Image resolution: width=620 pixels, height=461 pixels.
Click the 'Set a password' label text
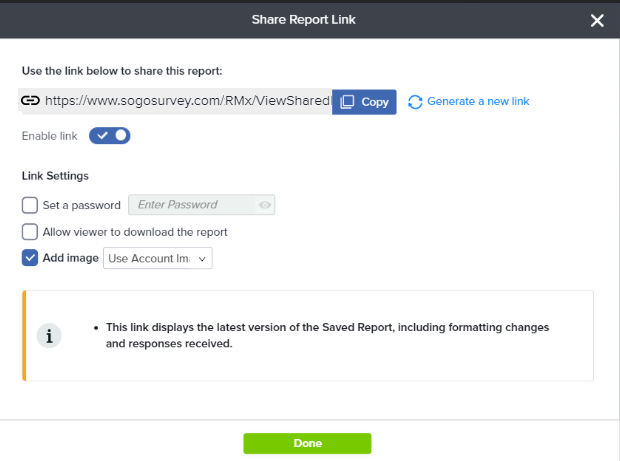point(82,205)
